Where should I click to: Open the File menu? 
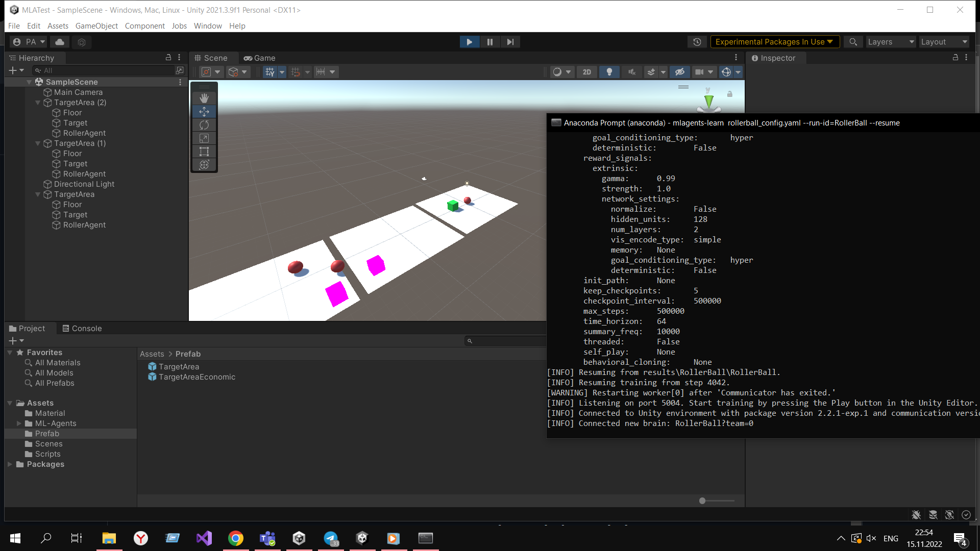tap(14, 26)
